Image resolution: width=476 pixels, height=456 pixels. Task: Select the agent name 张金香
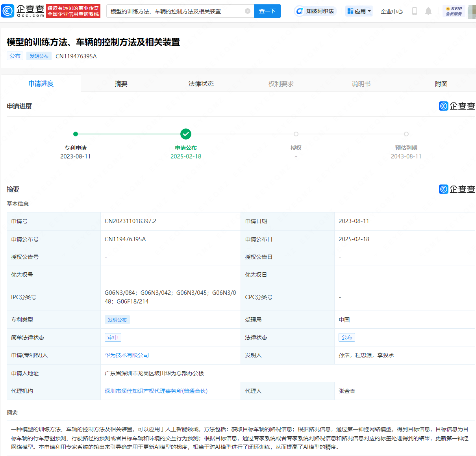pyautogui.click(x=347, y=391)
